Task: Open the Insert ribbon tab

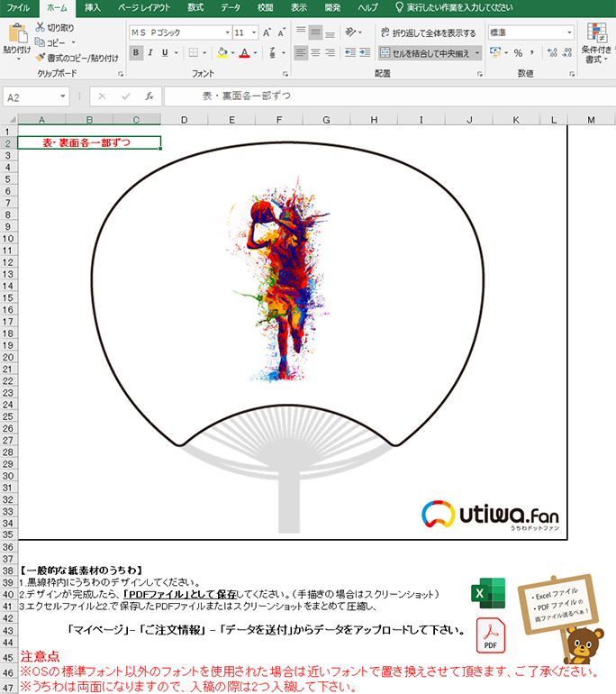Action: click(93, 7)
